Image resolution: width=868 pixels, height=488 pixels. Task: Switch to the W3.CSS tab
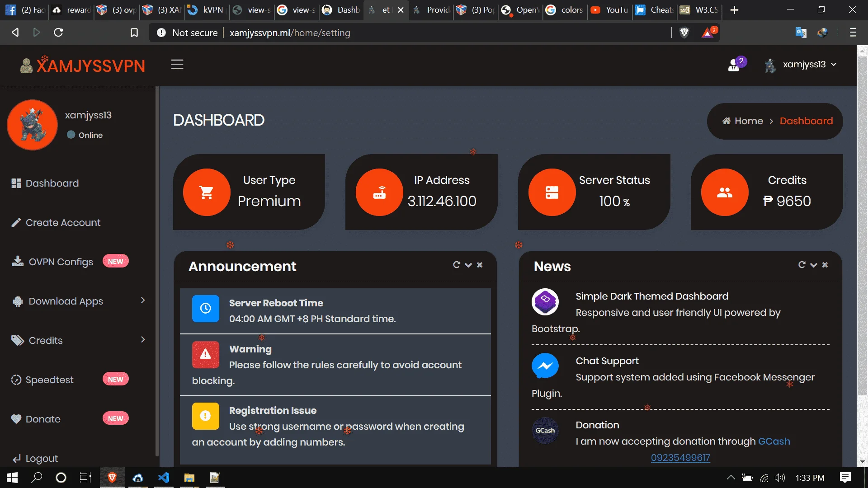click(x=699, y=10)
